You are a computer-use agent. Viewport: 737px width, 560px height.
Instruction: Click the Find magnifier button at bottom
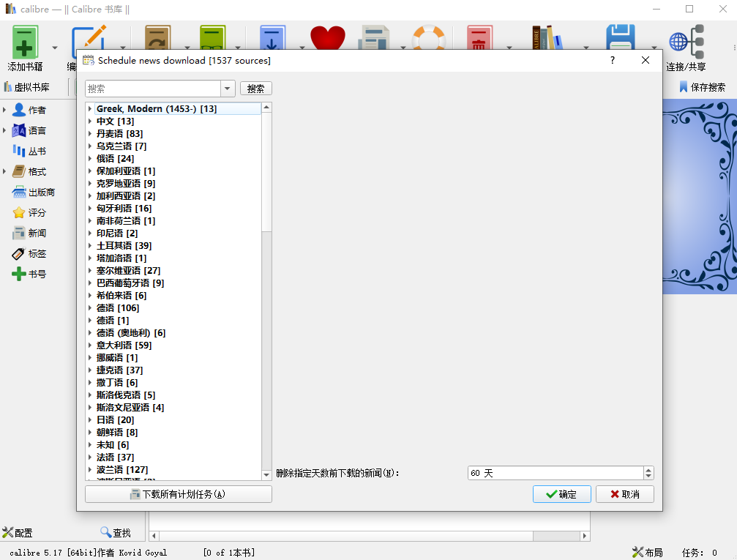[116, 533]
